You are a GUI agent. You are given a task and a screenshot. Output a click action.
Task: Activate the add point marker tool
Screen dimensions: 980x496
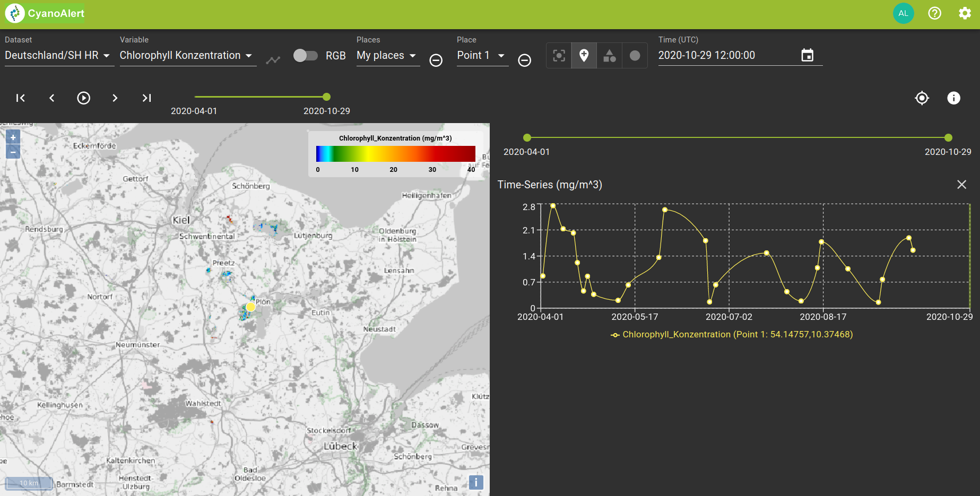[x=584, y=55]
